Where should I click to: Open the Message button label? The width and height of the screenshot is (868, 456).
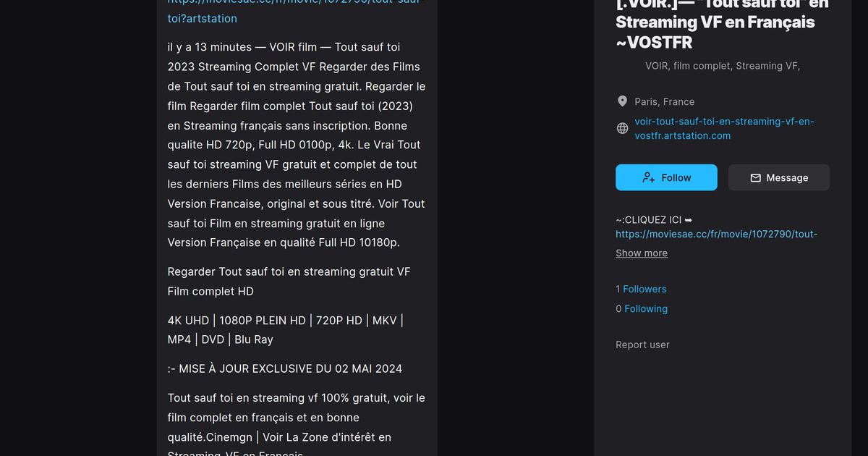click(x=787, y=177)
